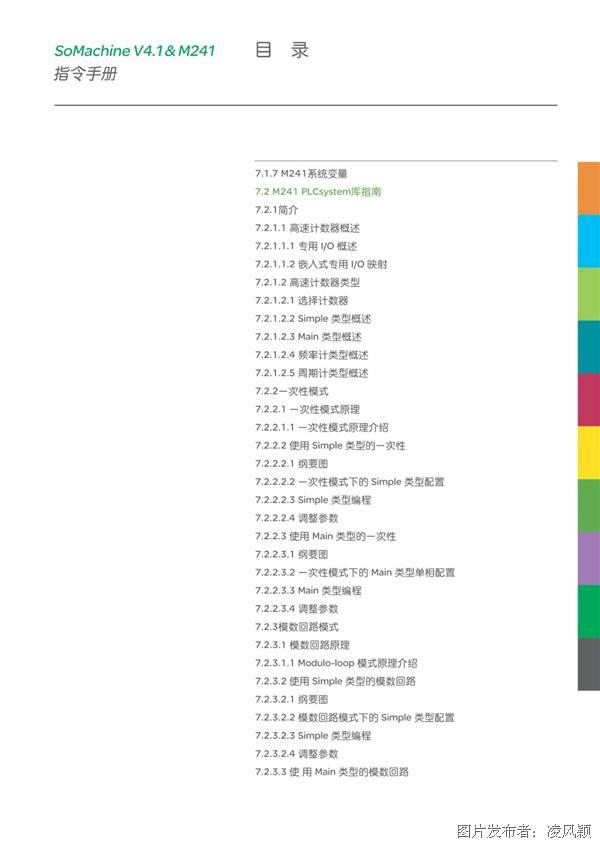This screenshot has width=600, height=848.
Task: Go to "7.2.2.1.1 一次性模式原理介绍"
Action: 321,427
